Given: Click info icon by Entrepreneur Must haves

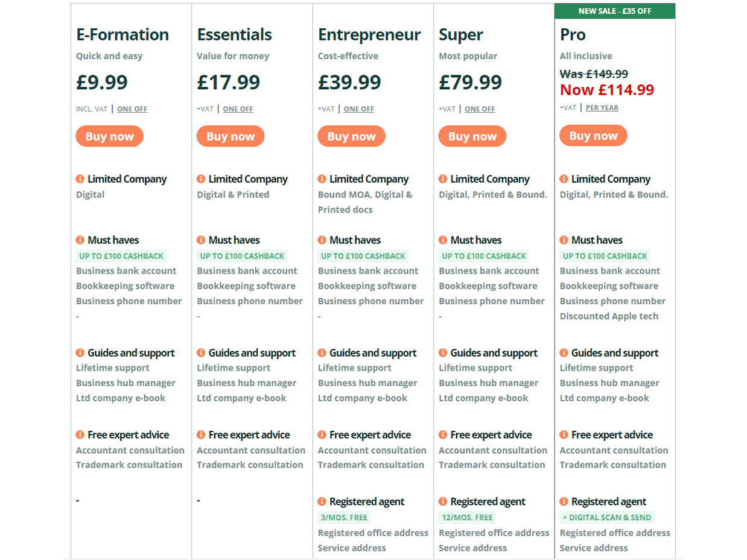Looking at the screenshot, I should tap(322, 240).
